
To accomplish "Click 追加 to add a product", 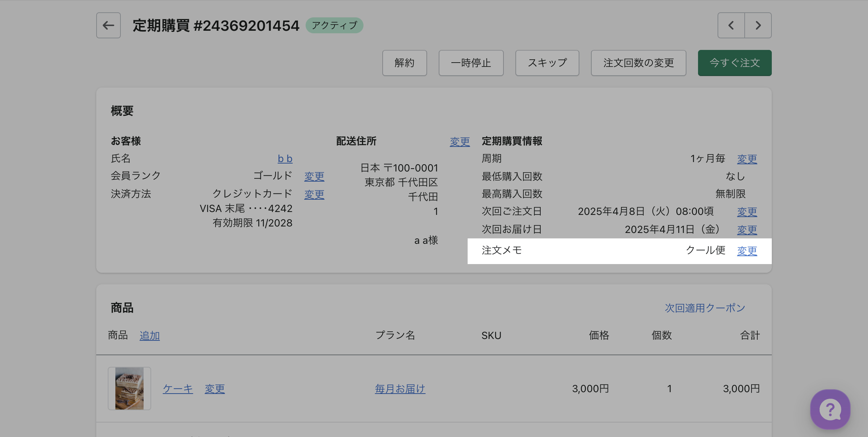I will (149, 336).
